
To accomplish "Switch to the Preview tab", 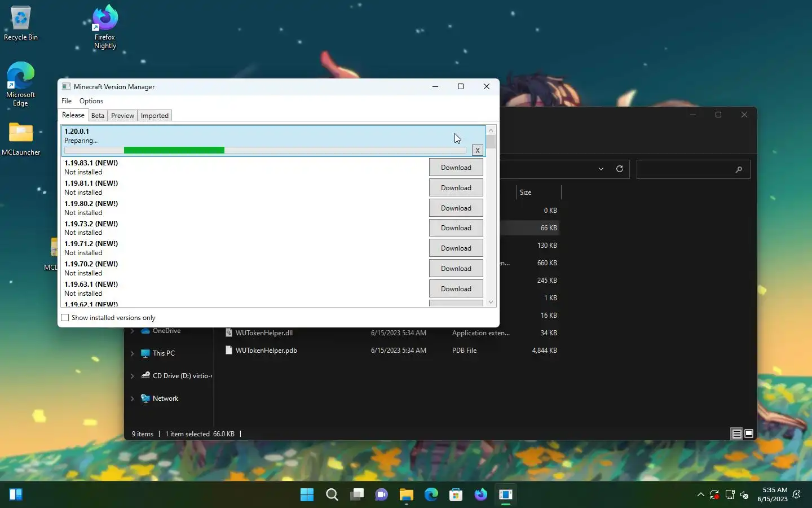I will click(122, 116).
